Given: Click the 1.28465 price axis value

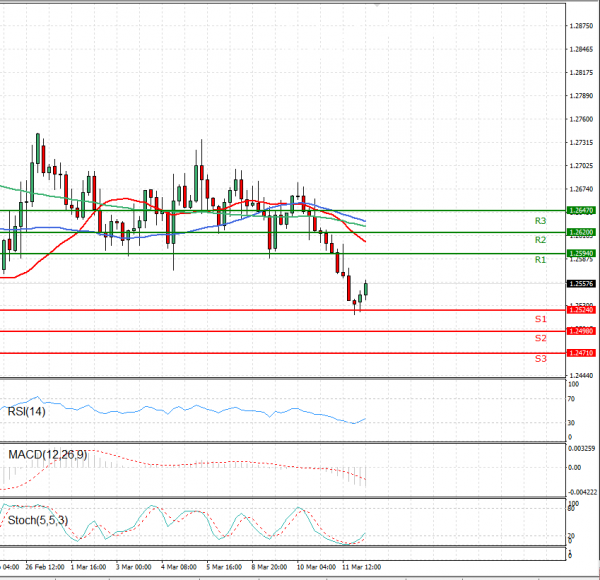Looking at the screenshot, I should click(x=581, y=49).
